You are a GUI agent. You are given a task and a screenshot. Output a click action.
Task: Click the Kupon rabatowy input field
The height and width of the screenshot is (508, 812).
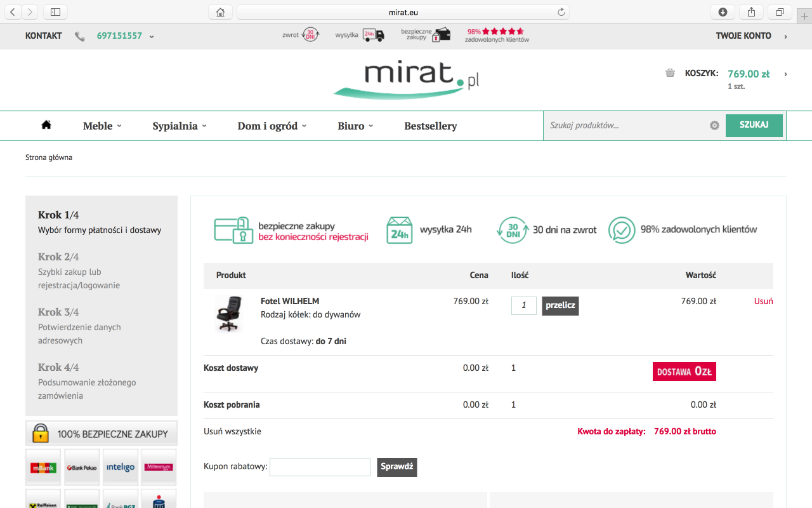(x=320, y=467)
